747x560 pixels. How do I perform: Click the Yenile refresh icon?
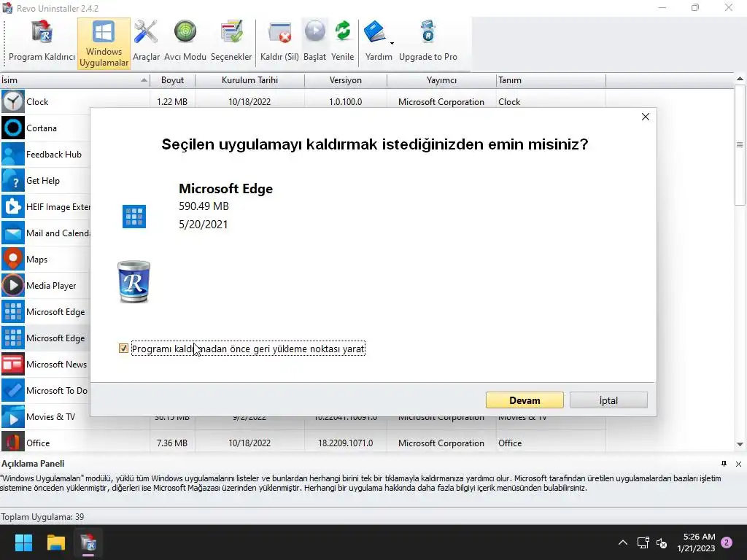[x=343, y=42]
